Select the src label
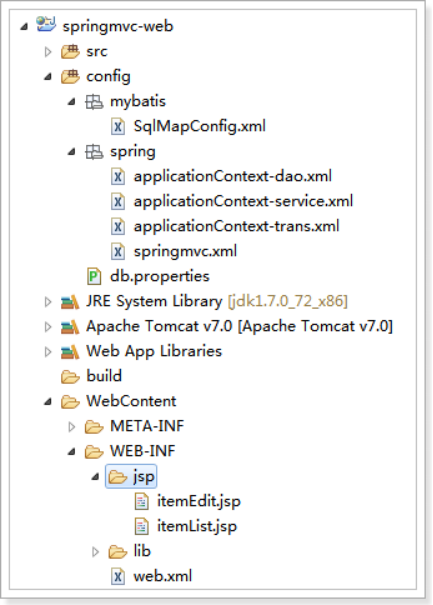Viewport: 433px width, 605px height. [97, 52]
